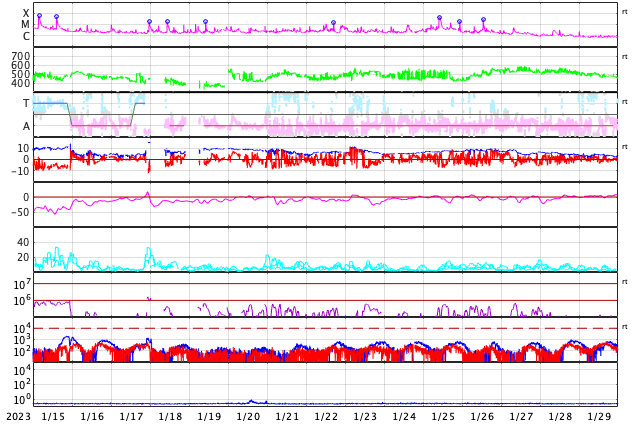Click the T sector axis label
The height and width of the screenshot is (424, 634).
(x=26, y=103)
